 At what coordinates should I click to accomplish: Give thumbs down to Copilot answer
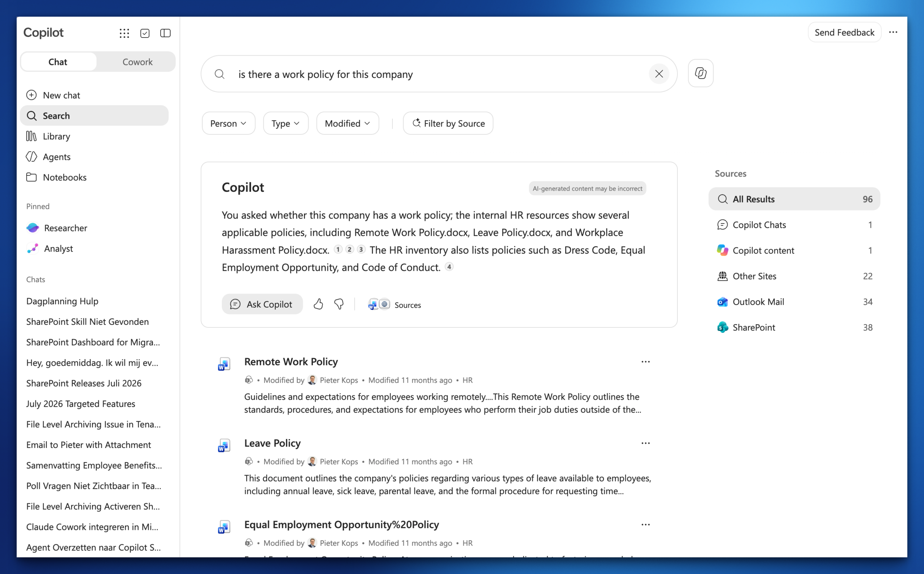click(x=339, y=304)
